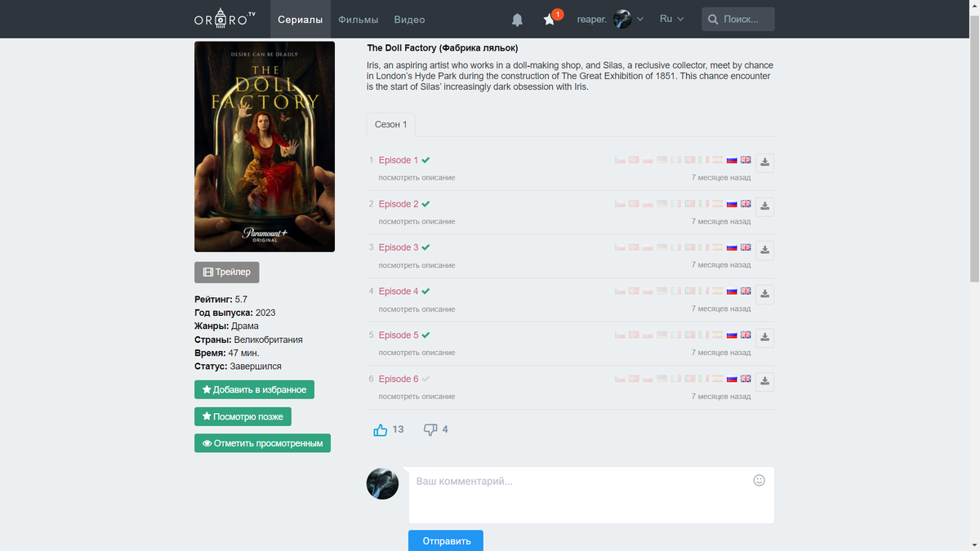This screenshot has height=551, width=980.
Task: Expand посмотреть описание for Episode 4
Action: [416, 309]
